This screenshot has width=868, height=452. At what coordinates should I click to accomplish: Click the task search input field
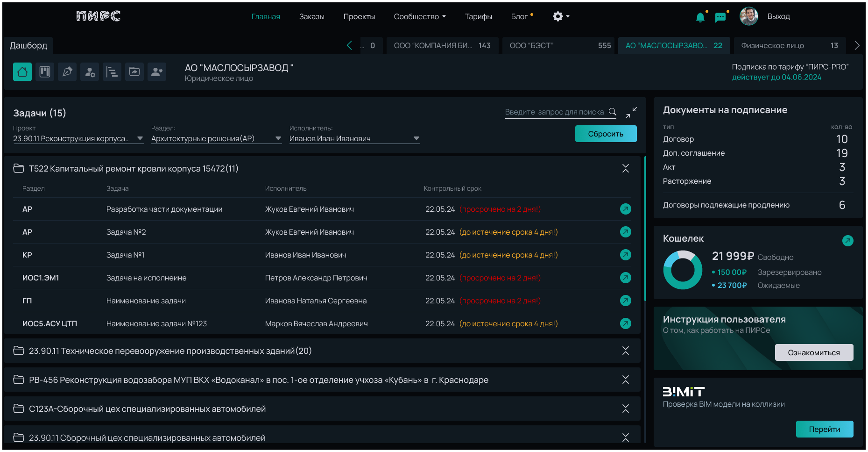tap(554, 112)
